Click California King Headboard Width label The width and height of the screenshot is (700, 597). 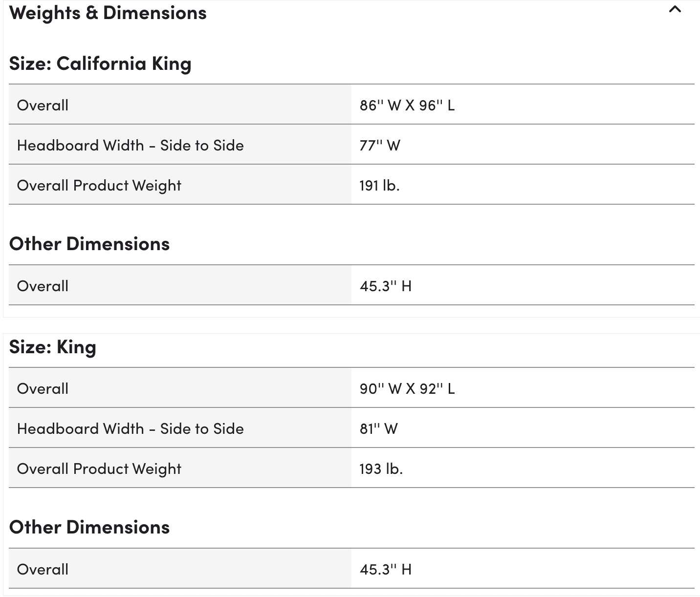(x=130, y=145)
